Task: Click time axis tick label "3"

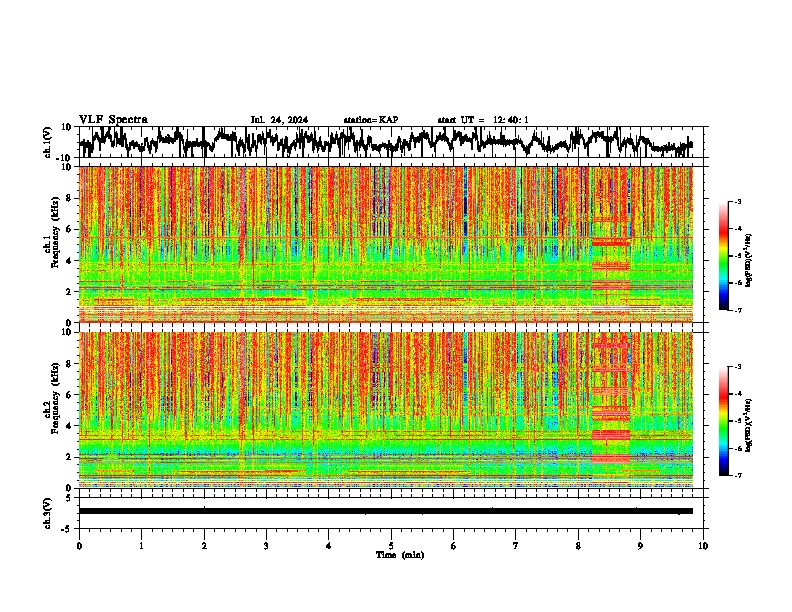Action: coord(267,546)
